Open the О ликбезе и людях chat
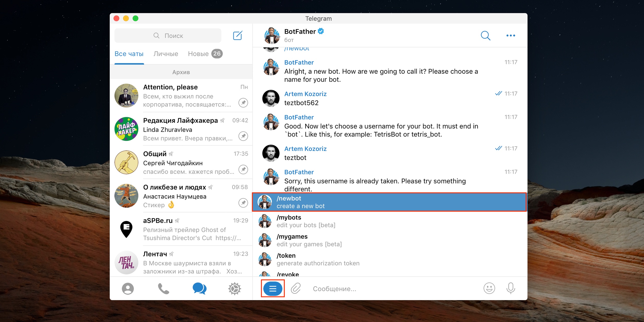This screenshot has width=644, height=322. (x=181, y=196)
